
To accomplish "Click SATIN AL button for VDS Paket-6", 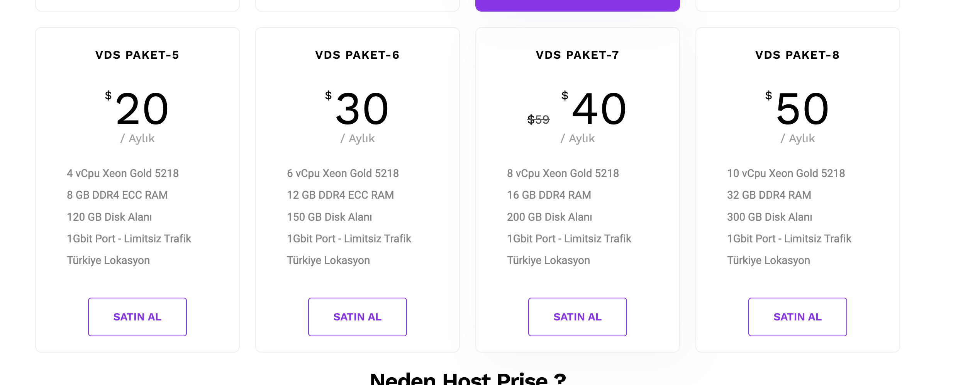I will click(357, 317).
